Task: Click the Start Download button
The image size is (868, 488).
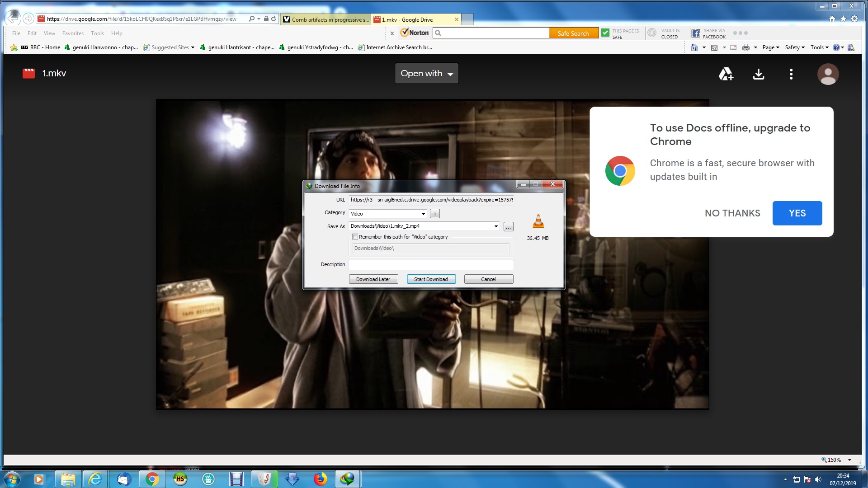Action: click(x=431, y=279)
